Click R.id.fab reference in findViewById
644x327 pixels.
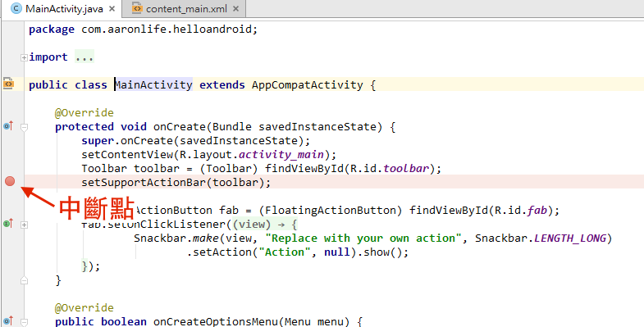click(x=521, y=211)
